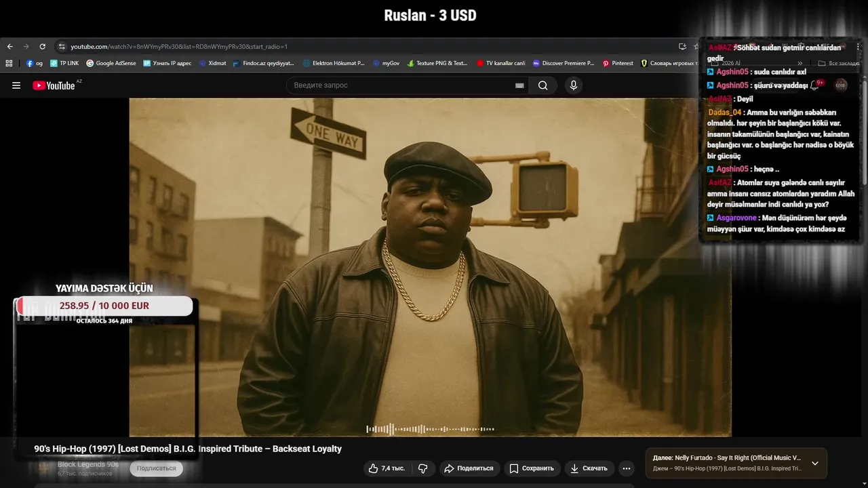Open the Google AdSense bookmark
868x488 pixels.
[x=111, y=63]
